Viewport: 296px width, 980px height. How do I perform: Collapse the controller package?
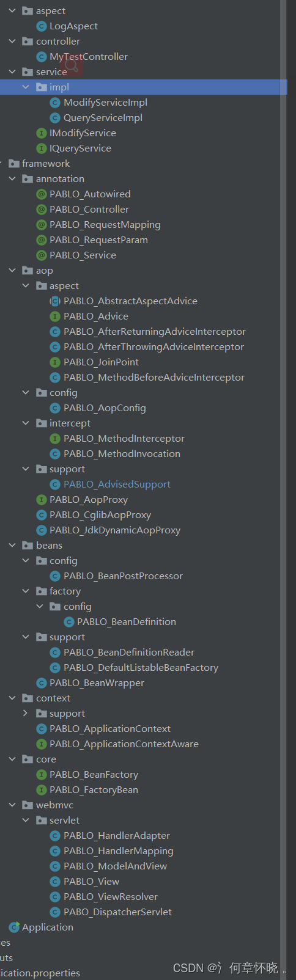point(12,42)
